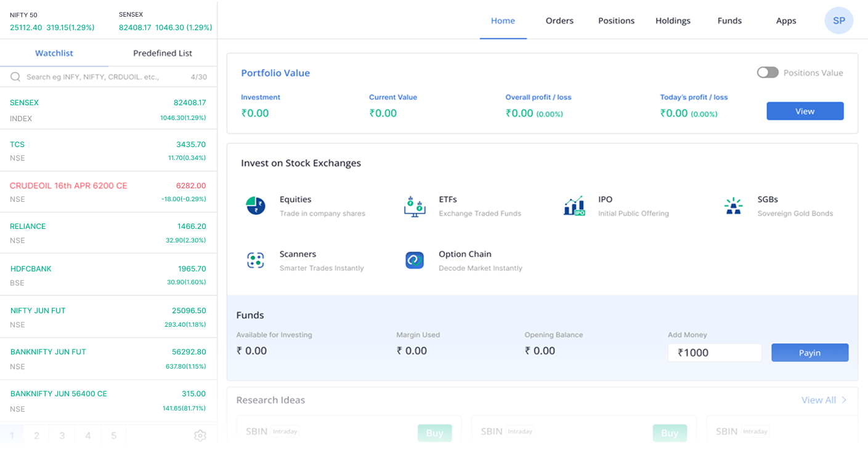Click the View portfolio button
868x456 pixels.
pos(805,111)
